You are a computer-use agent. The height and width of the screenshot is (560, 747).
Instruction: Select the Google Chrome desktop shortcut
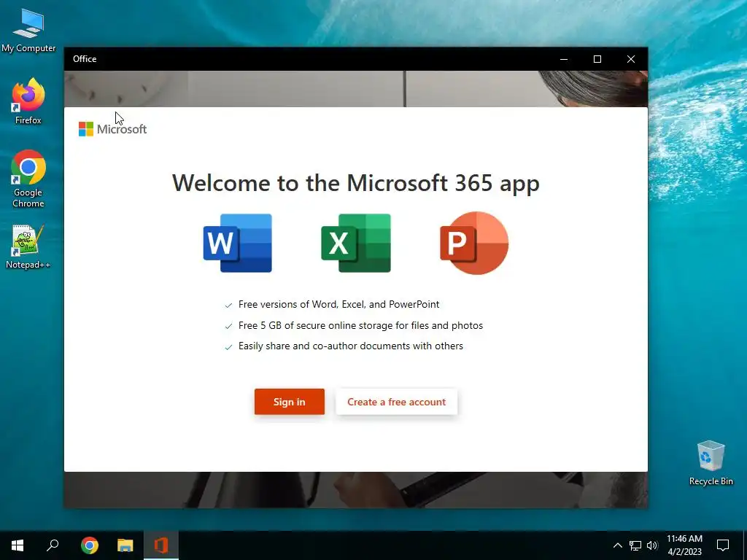coord(28,179)
